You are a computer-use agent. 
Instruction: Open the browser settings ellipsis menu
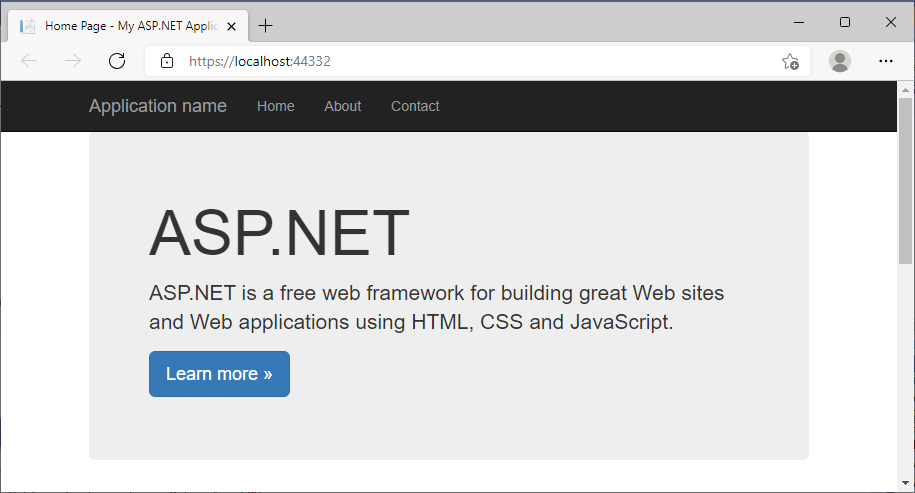coord(886,61)
